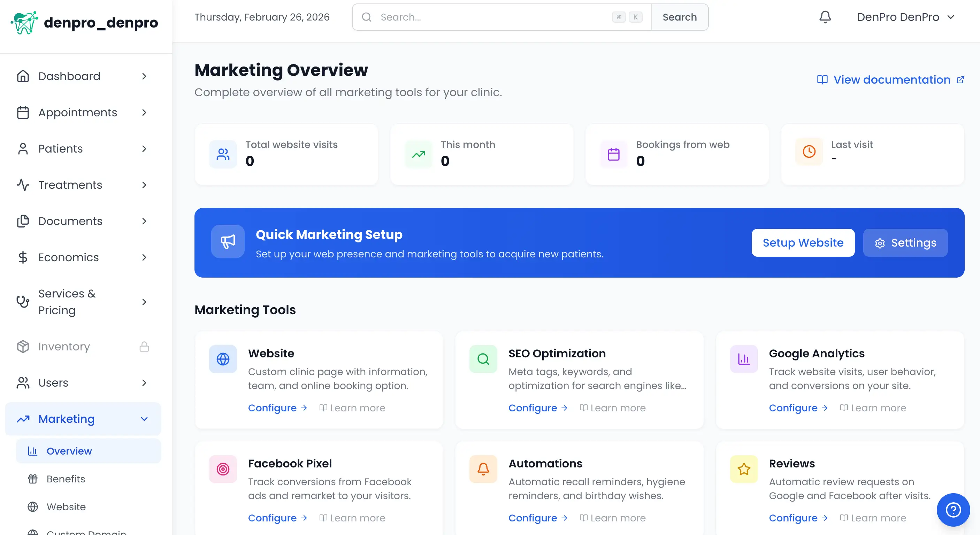Select the Appointments calendar icon

coord(23,113)
